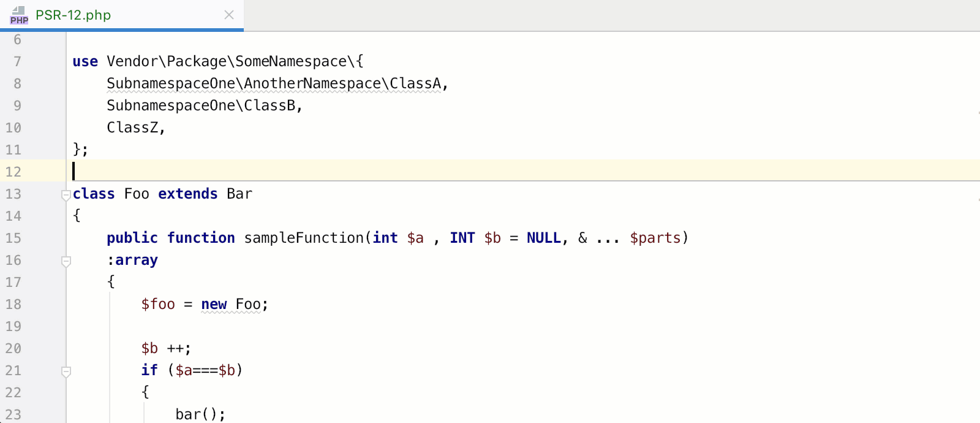Click the '$foo' variable on line 18

[158, 304]
